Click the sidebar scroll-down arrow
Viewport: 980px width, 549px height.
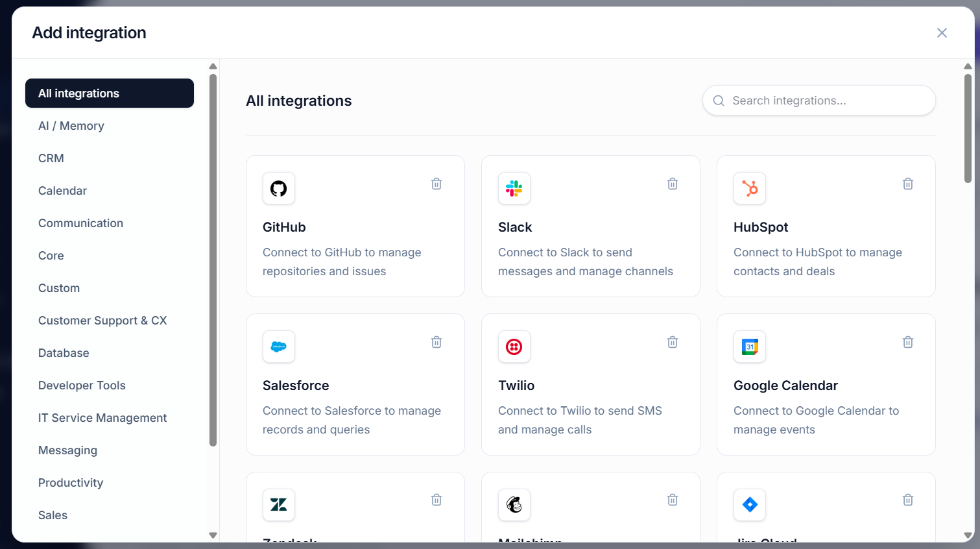pyautogui.click(x=213, y=535)
